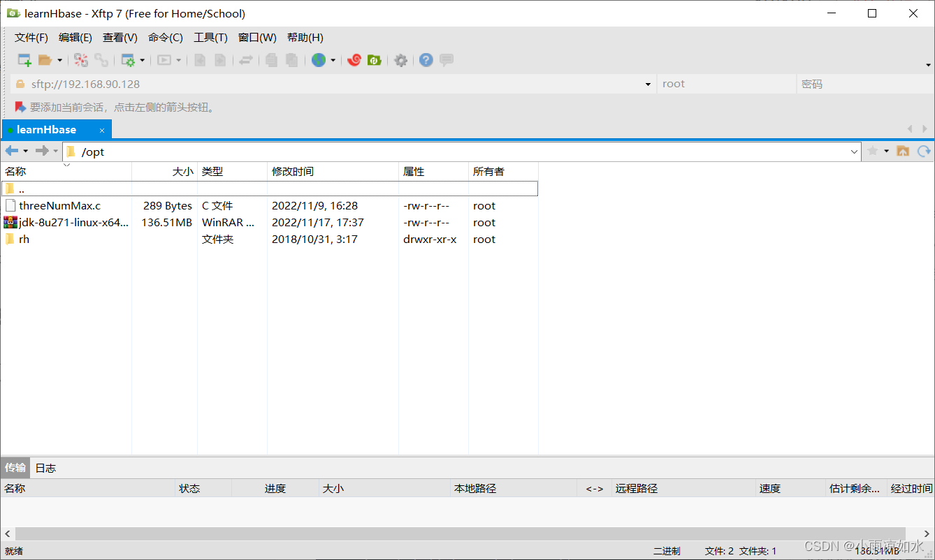Switch to the 日志 tab
Viewport: 935px width, 560px height.
(46, 468)
